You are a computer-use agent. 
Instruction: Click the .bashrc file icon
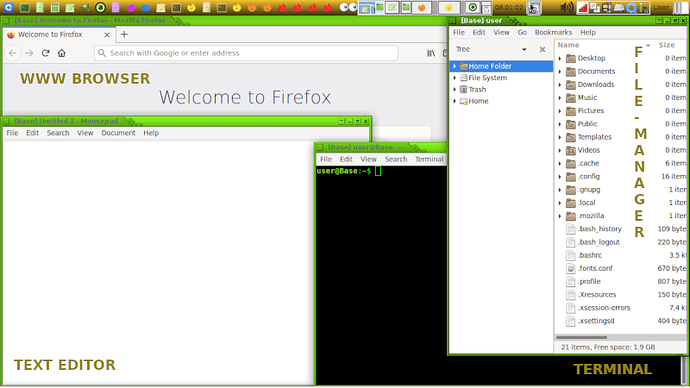pyautogui.click(x=571, y=255)
